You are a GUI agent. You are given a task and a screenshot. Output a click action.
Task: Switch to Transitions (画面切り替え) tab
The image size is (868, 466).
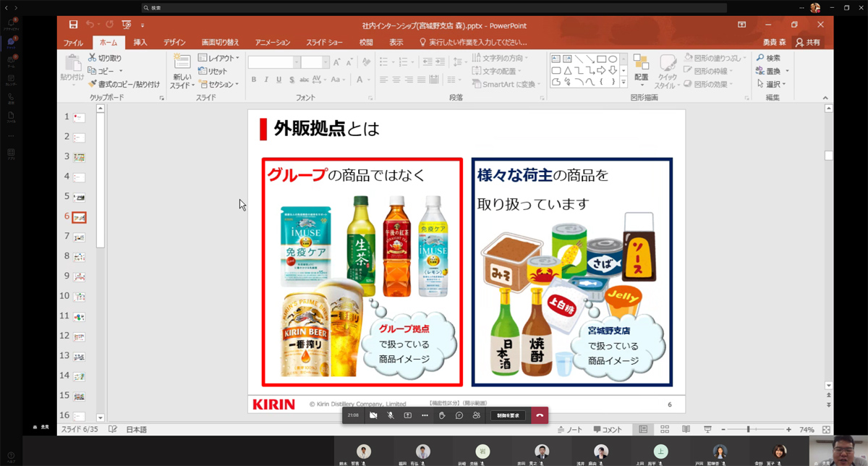pos(221,43)
